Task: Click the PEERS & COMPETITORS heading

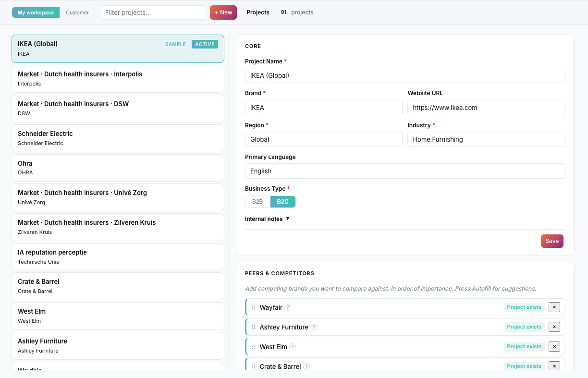Action: [280, 273]
